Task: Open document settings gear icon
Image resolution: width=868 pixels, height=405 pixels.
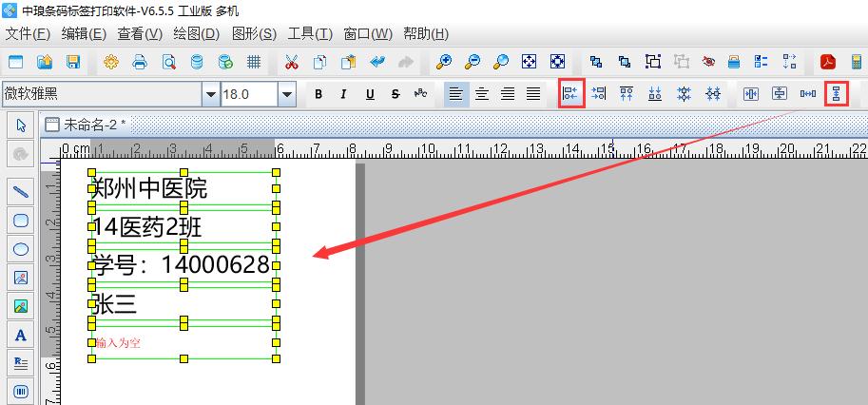Action: click(x=111, y=62)
